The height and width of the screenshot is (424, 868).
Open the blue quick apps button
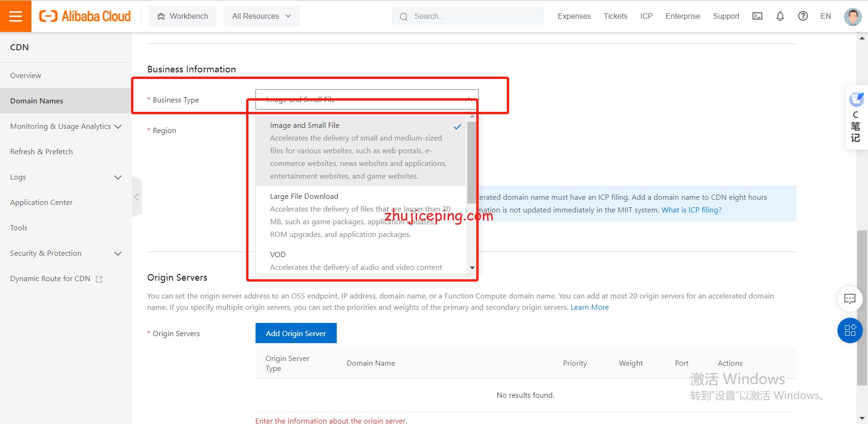point(850,330)
